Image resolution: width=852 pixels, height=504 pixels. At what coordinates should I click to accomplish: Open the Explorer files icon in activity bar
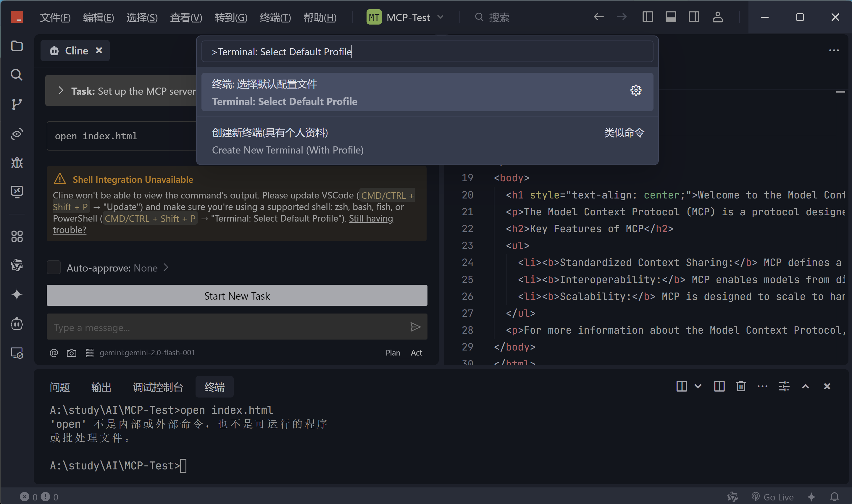(x=17, y=46)
